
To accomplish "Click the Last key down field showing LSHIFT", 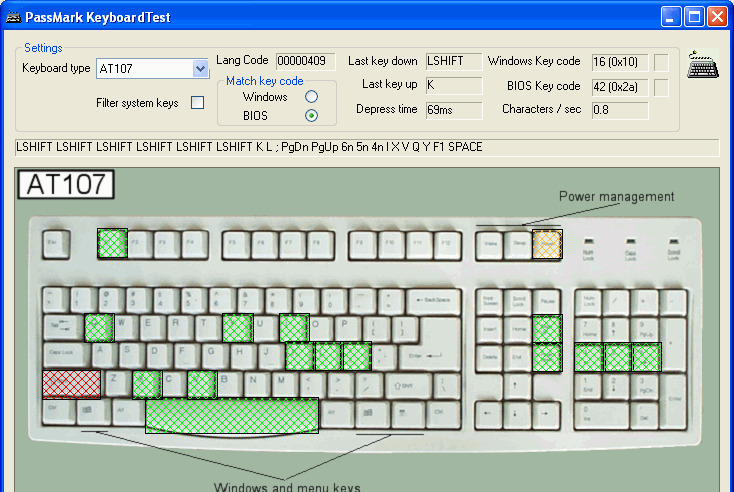I will point(454,61).
